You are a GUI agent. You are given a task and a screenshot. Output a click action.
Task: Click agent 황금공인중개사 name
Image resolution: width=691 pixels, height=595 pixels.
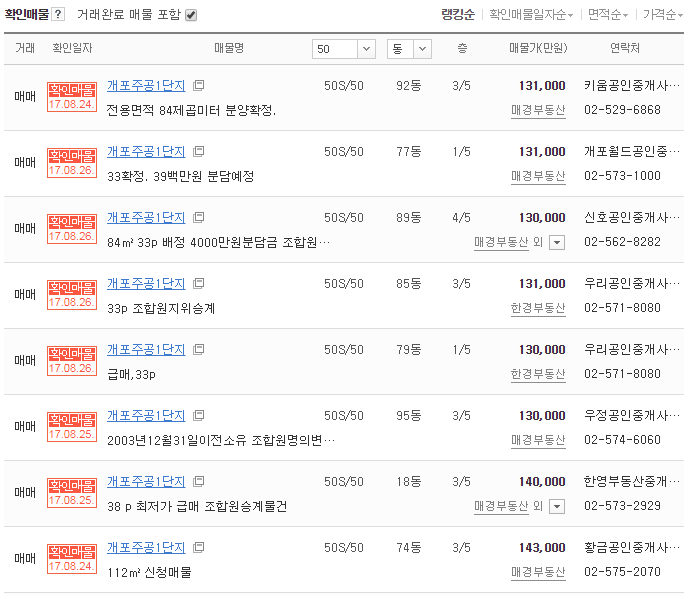(x=632, y=547)
